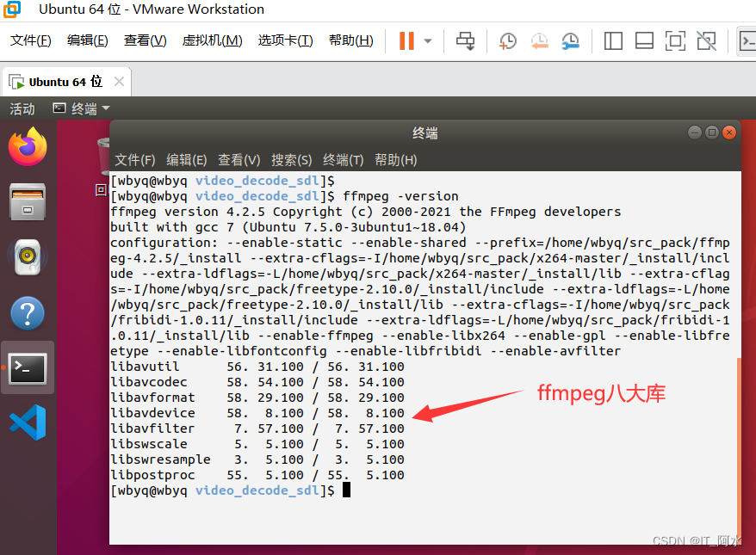Click the libswscale version row
The image size is (756, 555).
(257, 444)
